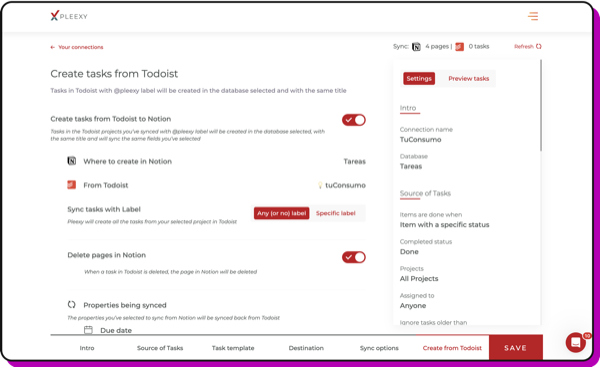Screen dimensions: 600x367
Task: Click the Todoist icon in Sync status
Action: pyautogui.click(x=460, y=47)
